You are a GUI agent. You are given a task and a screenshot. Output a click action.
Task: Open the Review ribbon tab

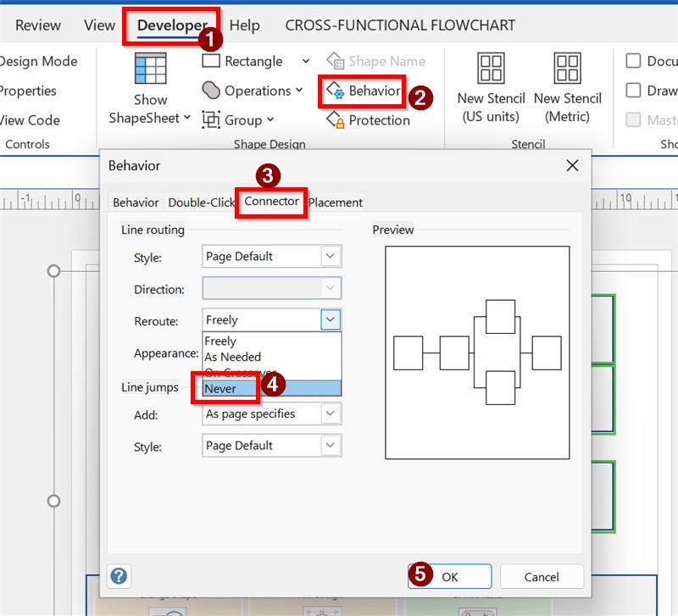(38, 25)
